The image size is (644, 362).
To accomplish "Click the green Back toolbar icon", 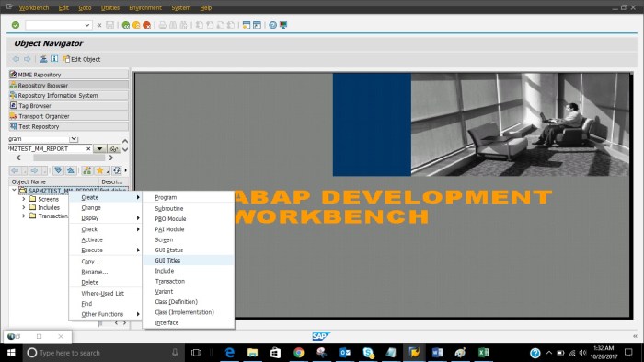I will point(126,25).
